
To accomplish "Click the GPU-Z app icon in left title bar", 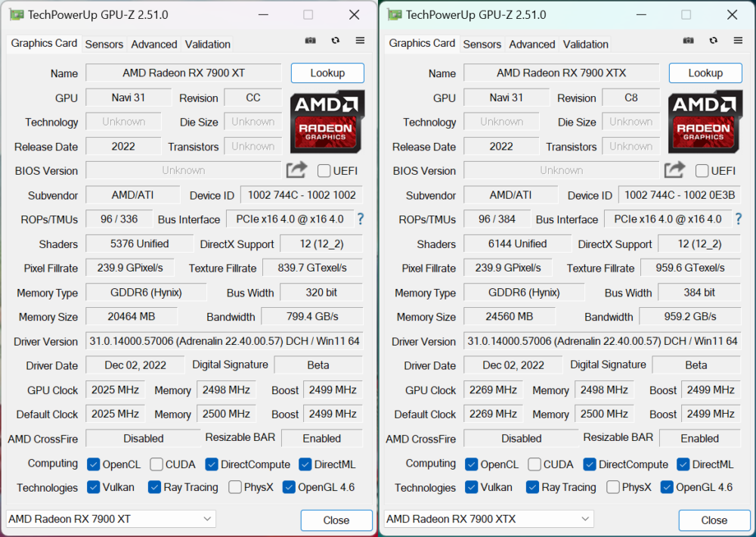I will [x=17, y=15].
